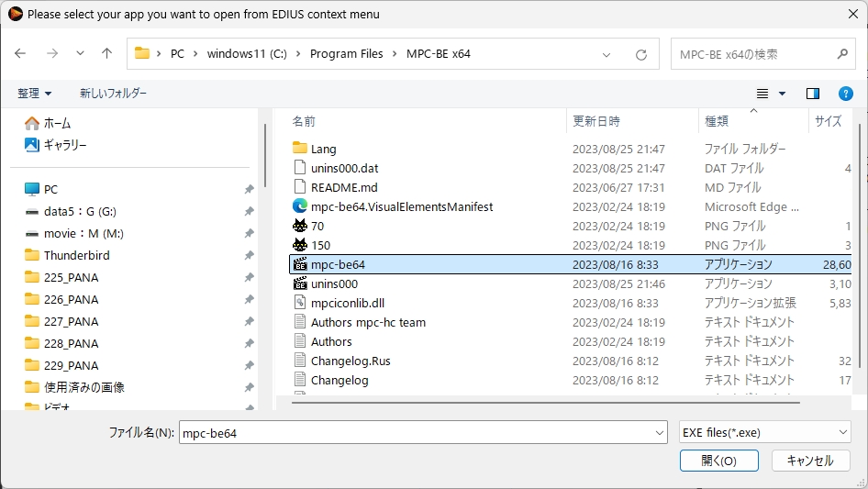Select PC in the address breadcrumb
This screenshot has height=489, width=868.
pos(177,54)
